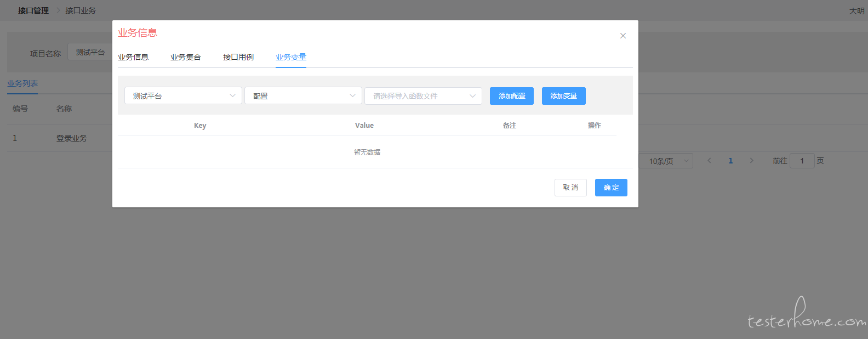Click the 项目名称 label
The image size is (868, 339).
point(45,54)
